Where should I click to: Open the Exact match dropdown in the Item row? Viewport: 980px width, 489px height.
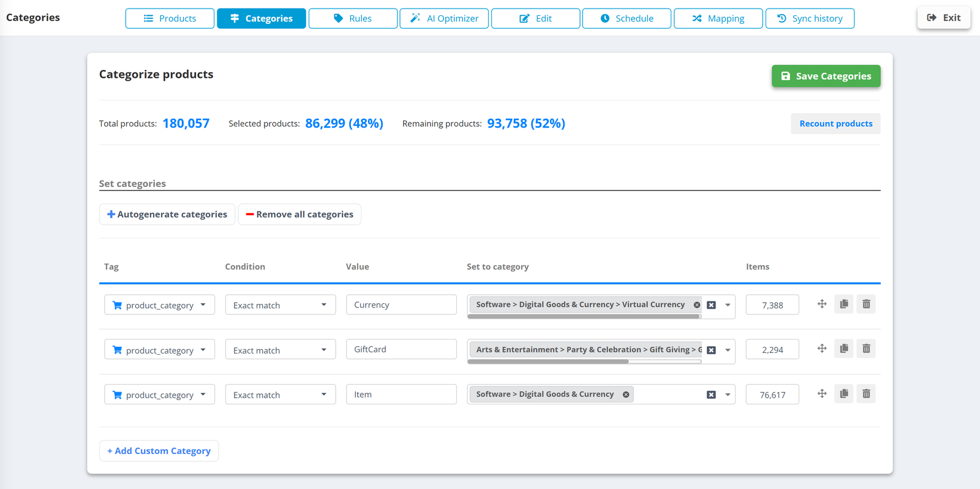(x=281, y=394)
